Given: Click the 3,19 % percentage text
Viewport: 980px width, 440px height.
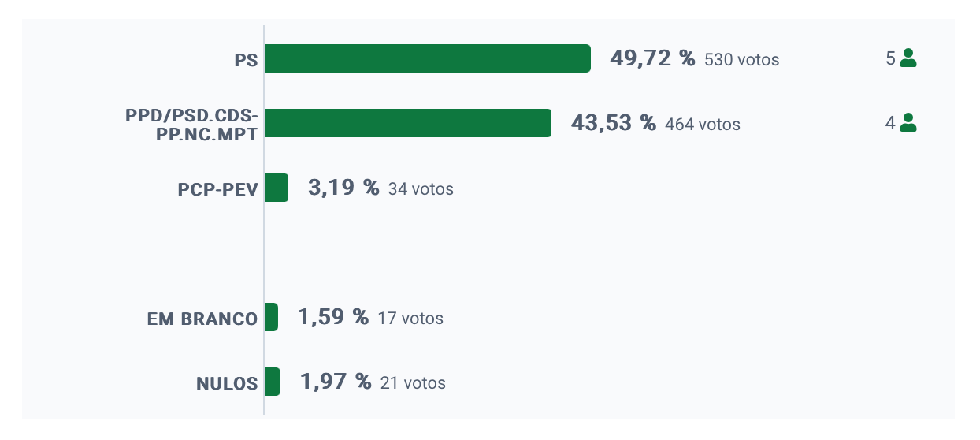Looking at the screenshot, I should click(x=343, y=188).
